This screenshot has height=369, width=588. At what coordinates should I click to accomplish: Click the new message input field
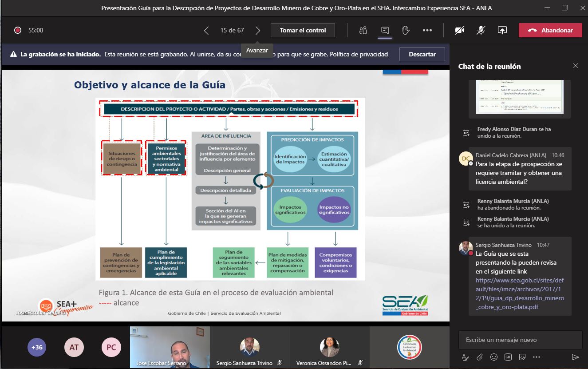[520, 340]
